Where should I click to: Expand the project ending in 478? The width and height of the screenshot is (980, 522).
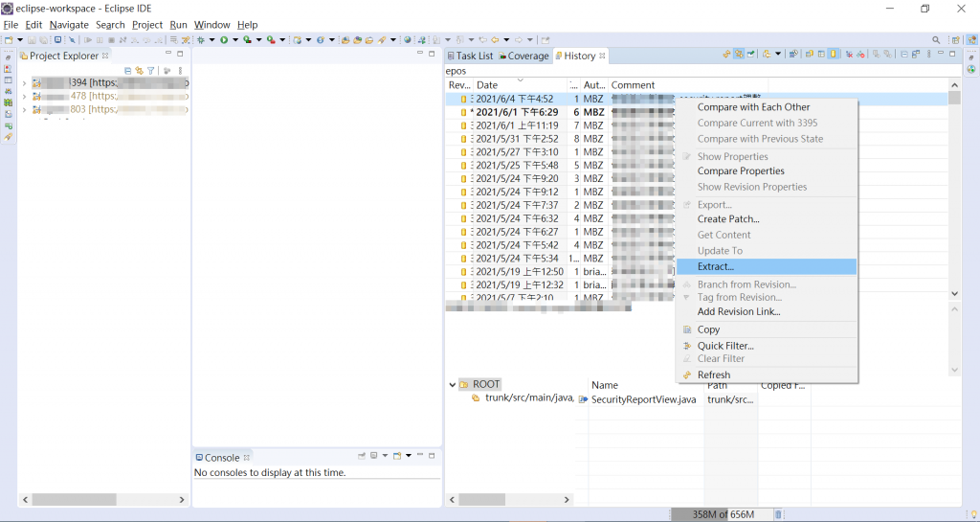(24, 96)
